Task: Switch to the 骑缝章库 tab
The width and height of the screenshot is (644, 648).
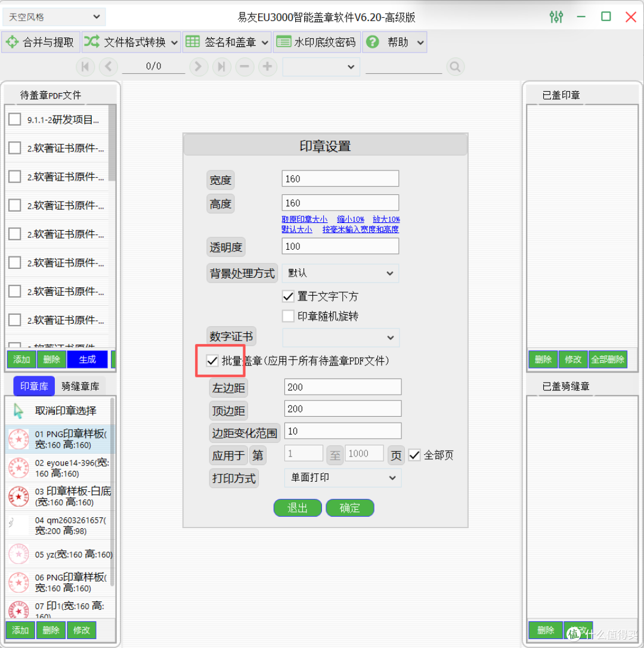Action: 80,386
